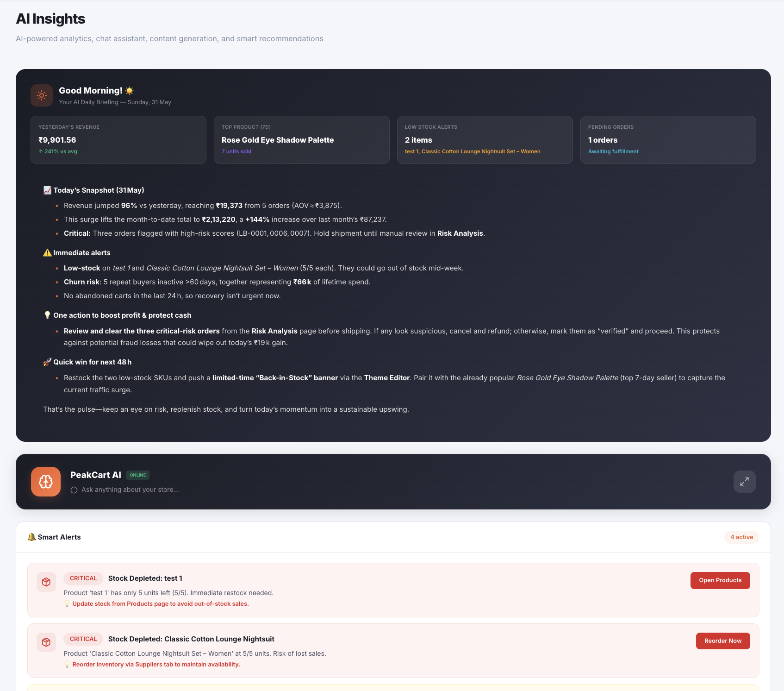The height and width of the screenshot is (691, 784).
Task: Open the Top Product (7D) card
Action: tap(302, 140)
